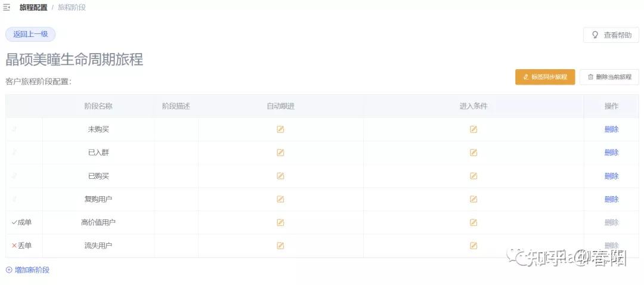Click the 已购买 stage name cell
The height and width of the screenshot is (285, 644).
[x=98, y=176]
